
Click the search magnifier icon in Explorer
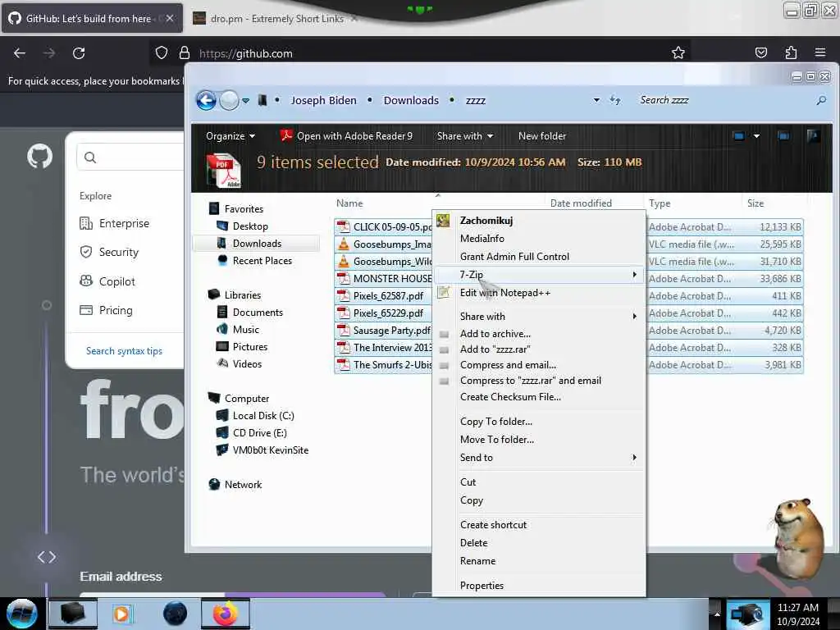(820, 100)
